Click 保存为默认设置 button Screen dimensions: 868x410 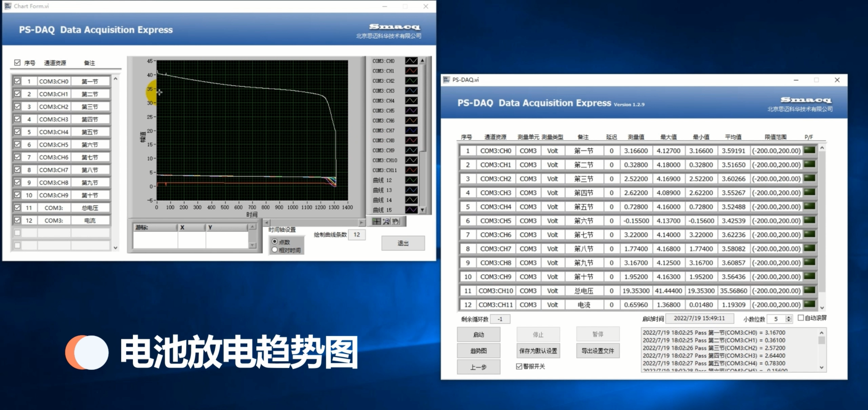pyautogui.click(x=538, y=351)
